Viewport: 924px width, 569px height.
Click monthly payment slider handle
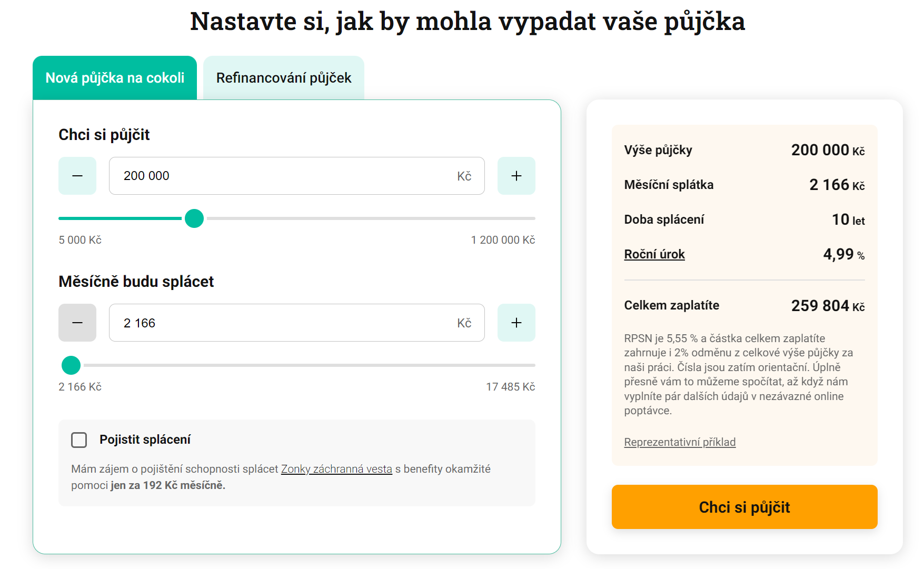(71, 365)
